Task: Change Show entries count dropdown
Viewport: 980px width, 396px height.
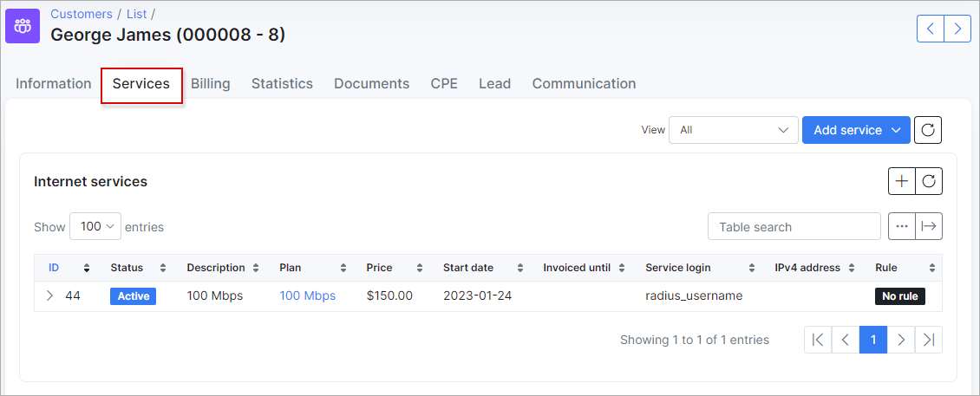Action: click(95, 226)
